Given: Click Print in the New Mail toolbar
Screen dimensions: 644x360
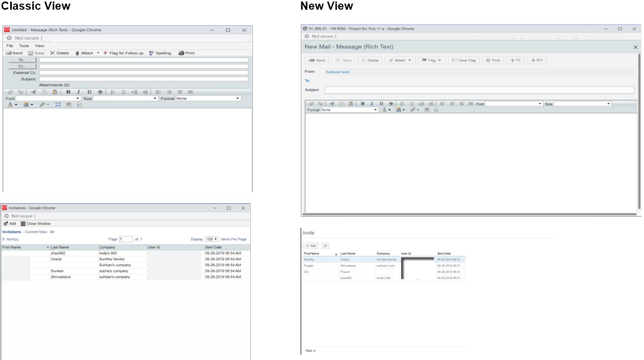Looking at the screenshot, I should coord(493,60).
